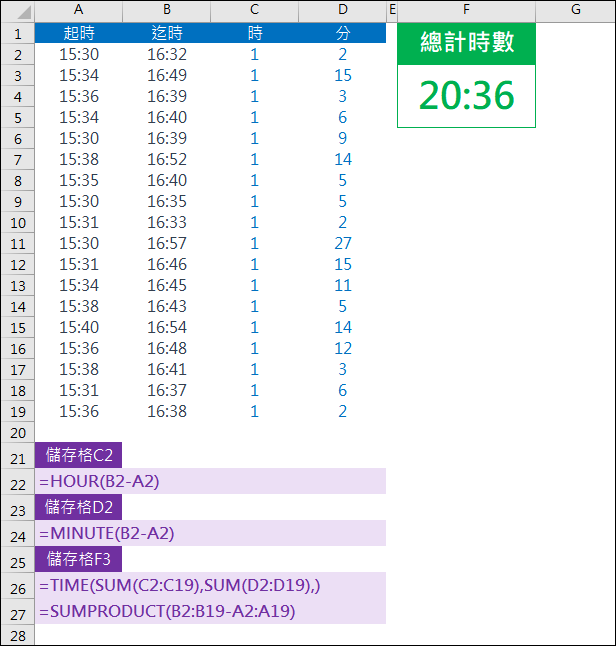Select column F header
This screenshot has width=616, height=646.
pos(466,10)
